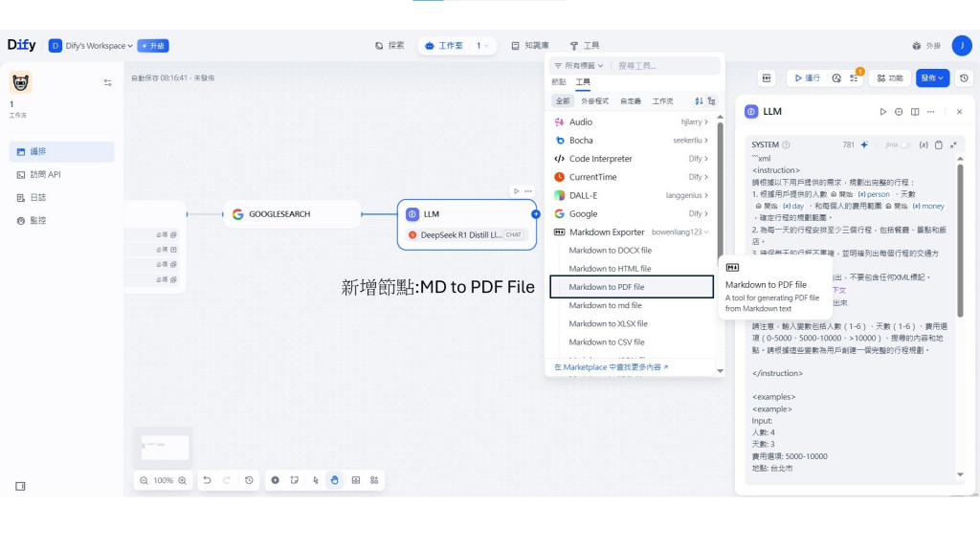
Task: Close the LLM settings panel
Action: pyautogui.click(x=959, y=112)
